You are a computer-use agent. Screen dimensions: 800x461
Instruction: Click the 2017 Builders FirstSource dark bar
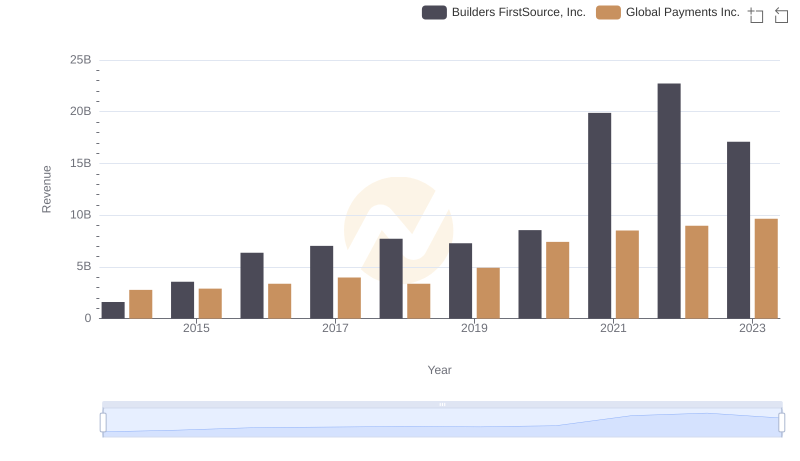(x=321, y=282)
